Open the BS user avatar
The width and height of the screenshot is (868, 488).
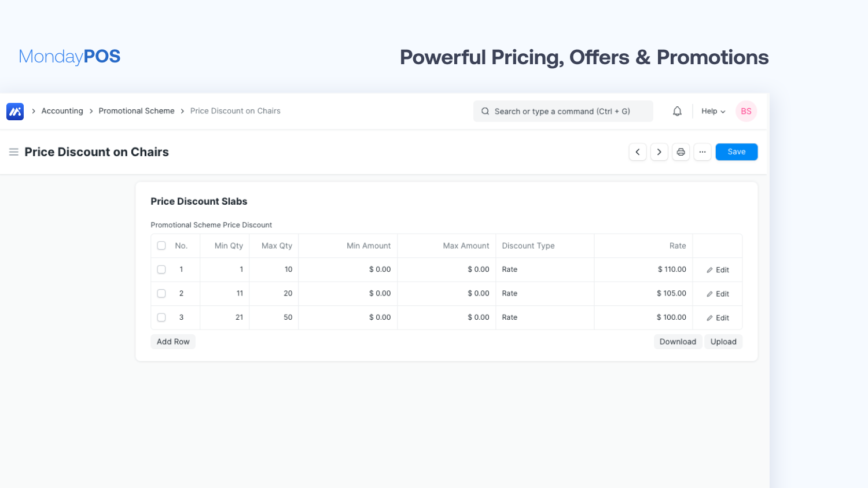746,111
